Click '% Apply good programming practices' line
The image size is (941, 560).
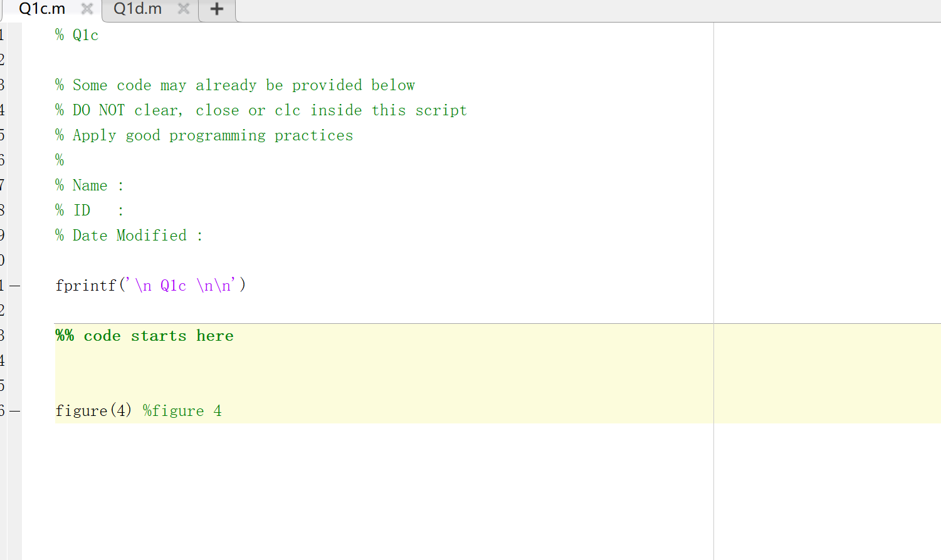click(204, 135)
